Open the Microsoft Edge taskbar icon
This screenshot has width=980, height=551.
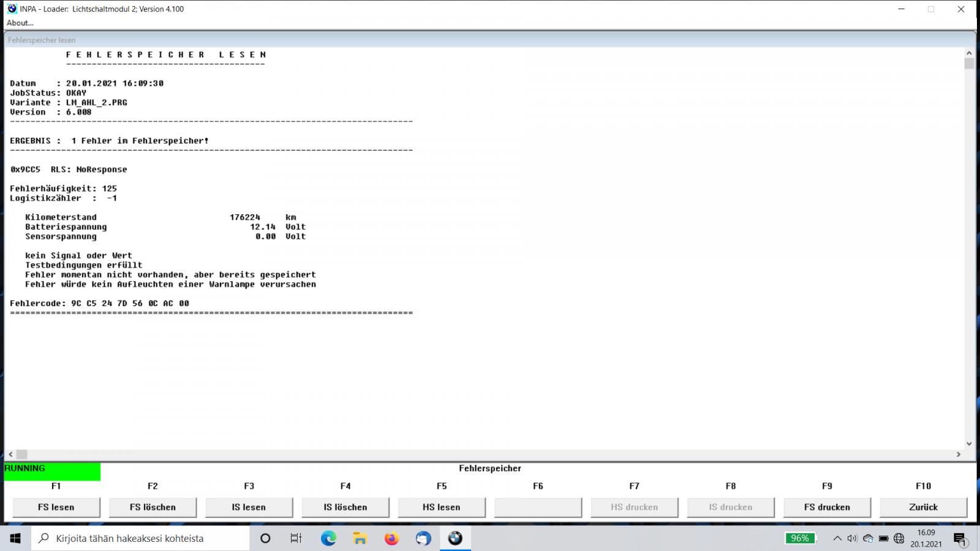(x=329, y=538)
